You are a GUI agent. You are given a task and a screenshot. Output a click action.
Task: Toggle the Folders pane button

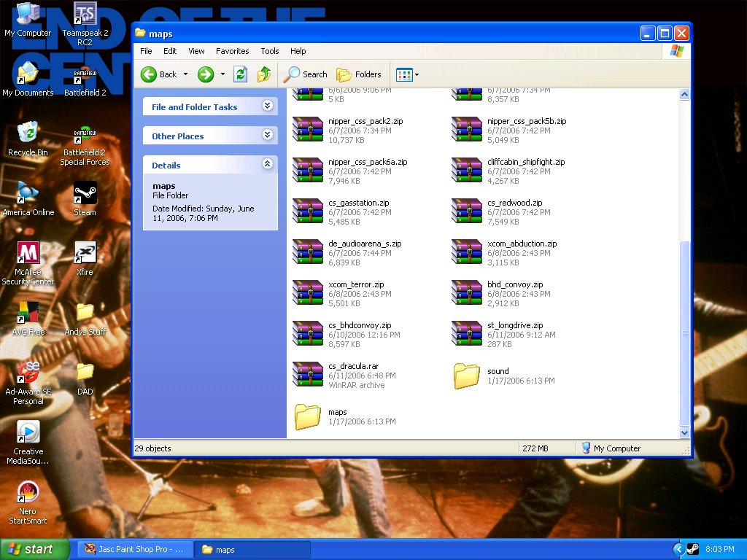[359, 74]
